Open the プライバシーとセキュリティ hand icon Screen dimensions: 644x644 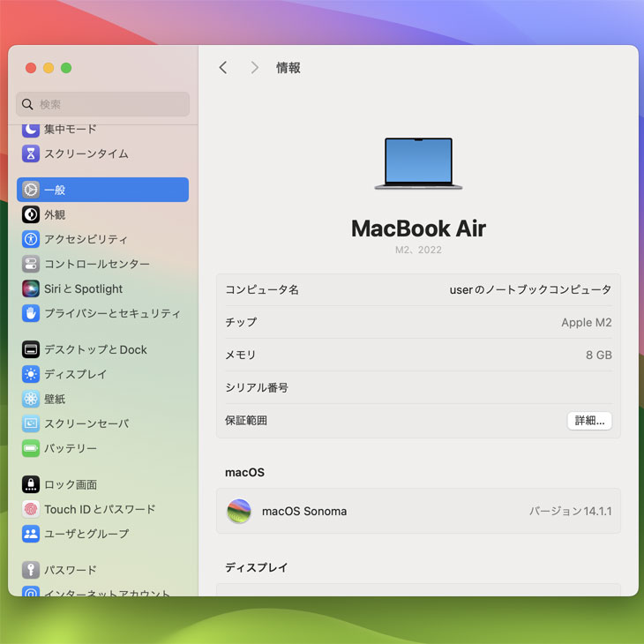[x=31, y=313]
